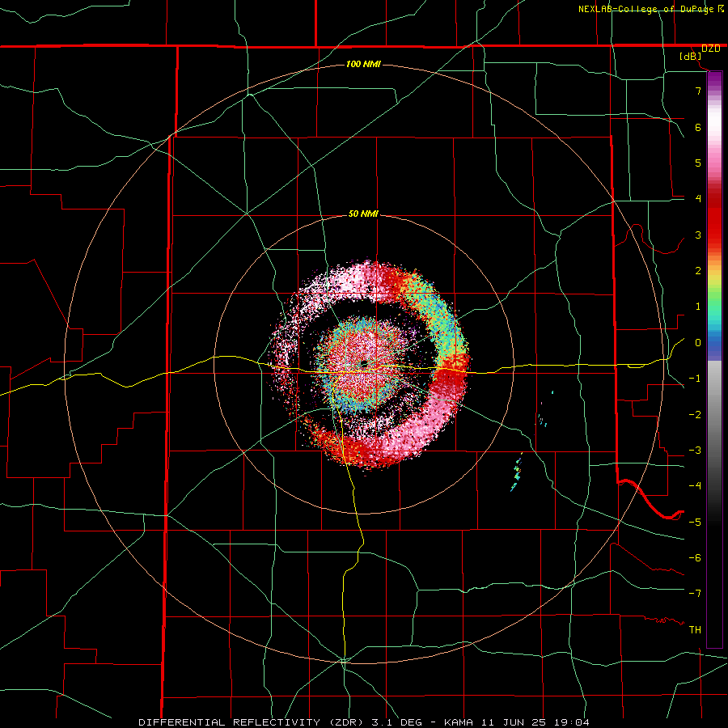Click the 5 value on color scale
728x728 pixels.
(698, 163)
